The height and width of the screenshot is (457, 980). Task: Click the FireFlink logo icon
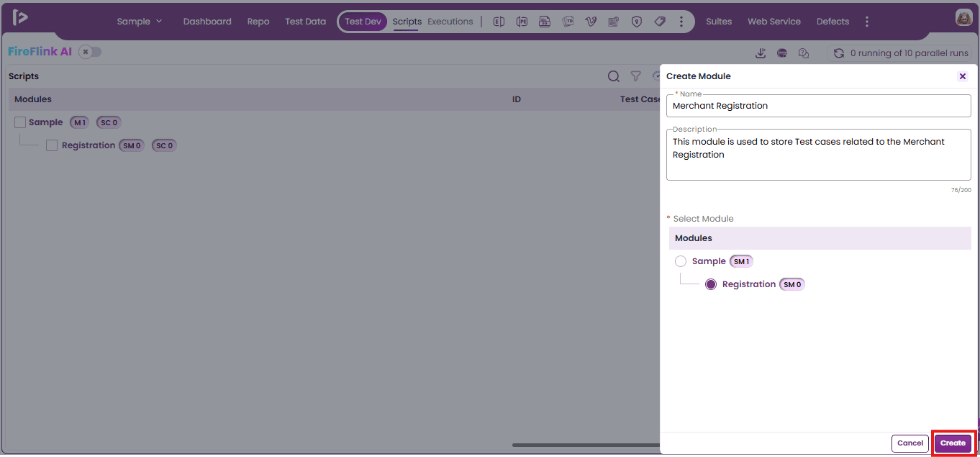20,18
